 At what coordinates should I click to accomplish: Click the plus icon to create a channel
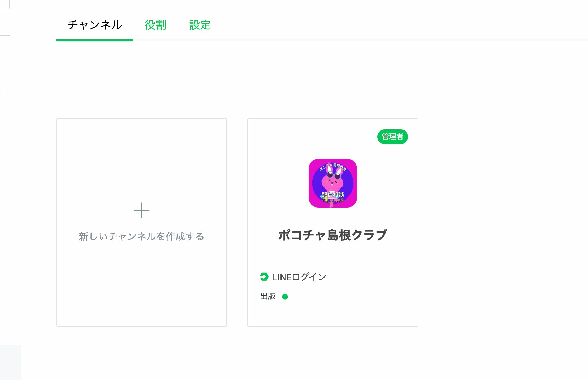141,210
